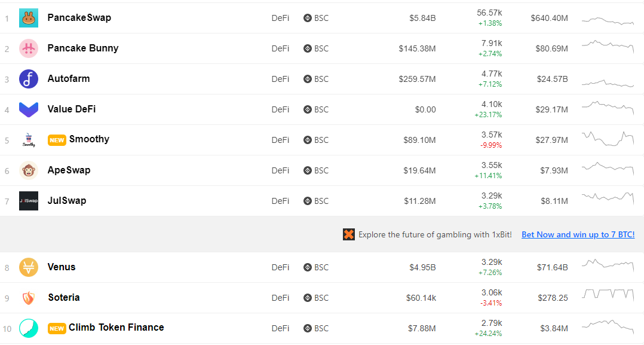Open the PancakeSwap dapp name link

[79, 18]
